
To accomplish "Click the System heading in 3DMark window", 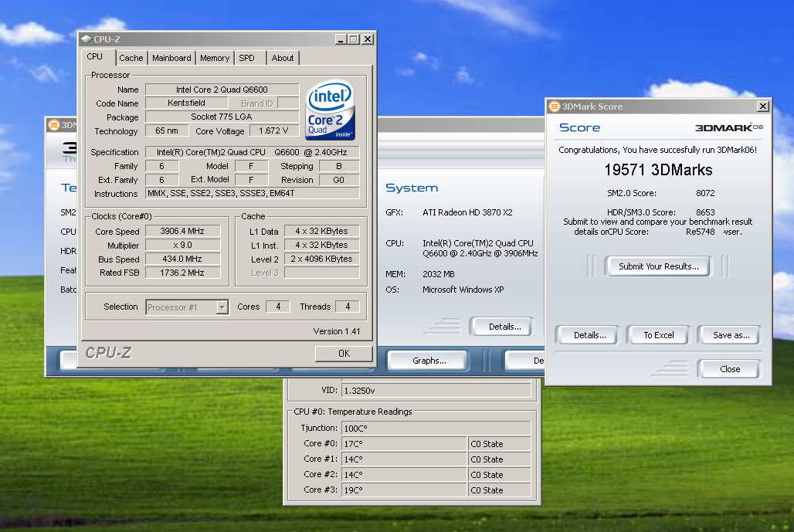I will point(411,188).
